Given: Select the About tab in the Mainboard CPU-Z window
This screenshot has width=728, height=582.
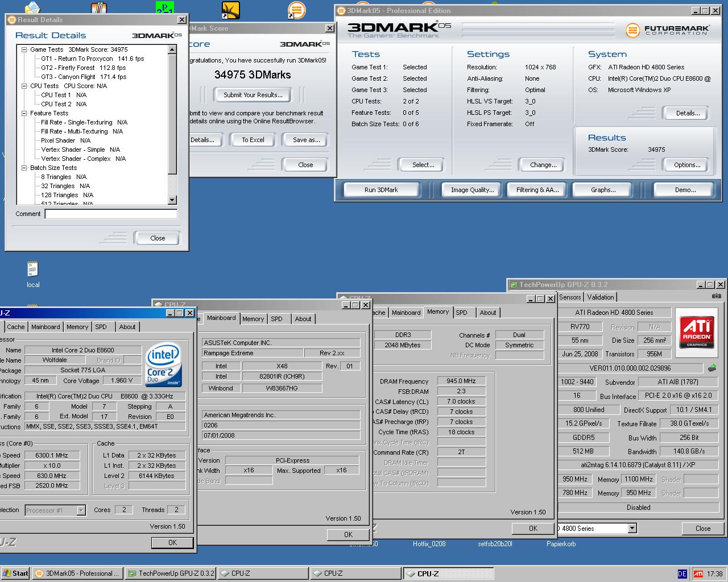Looking at the screenshot, I should pyautogui.click(x=303, y=319).
